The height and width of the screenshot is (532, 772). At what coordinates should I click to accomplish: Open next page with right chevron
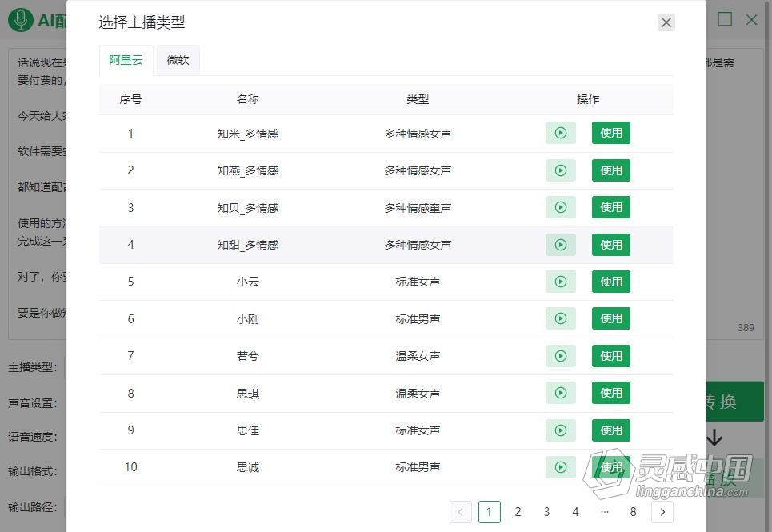pyautogui.click(x=662, y=512)
